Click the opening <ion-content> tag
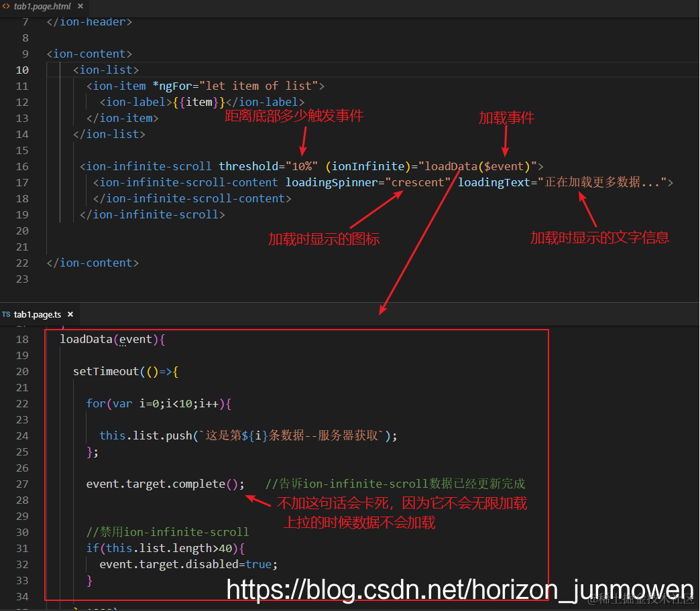Image resolution: width=700 pixels, height=611 pixels. [x=89, y=54]
